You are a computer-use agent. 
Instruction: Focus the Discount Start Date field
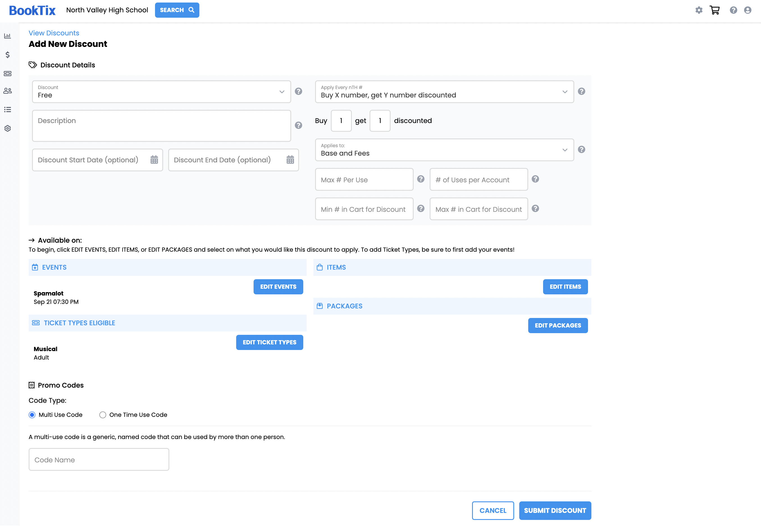[x=97, y=160]
